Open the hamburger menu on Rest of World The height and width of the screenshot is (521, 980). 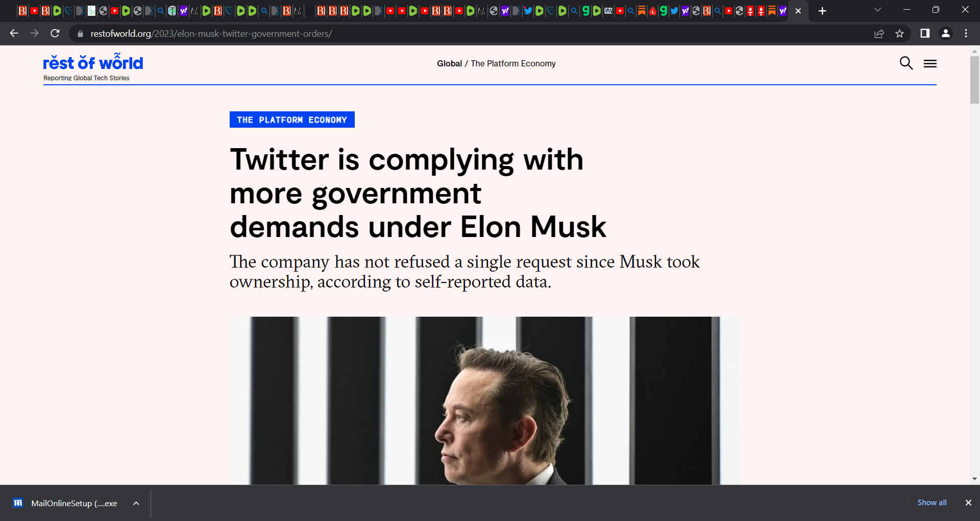930,63
